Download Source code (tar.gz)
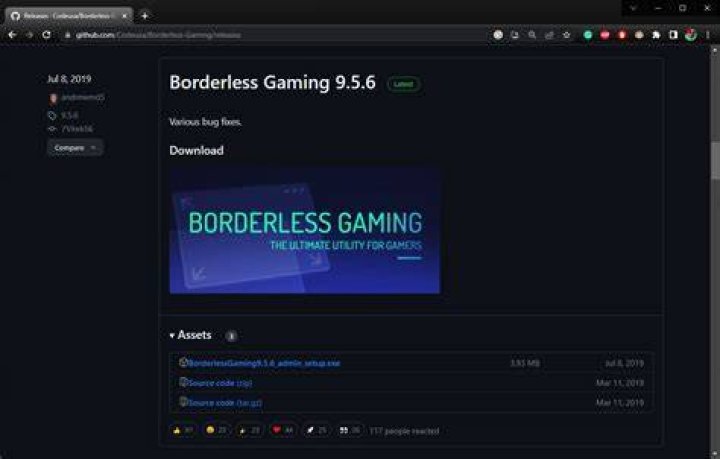 225,403
